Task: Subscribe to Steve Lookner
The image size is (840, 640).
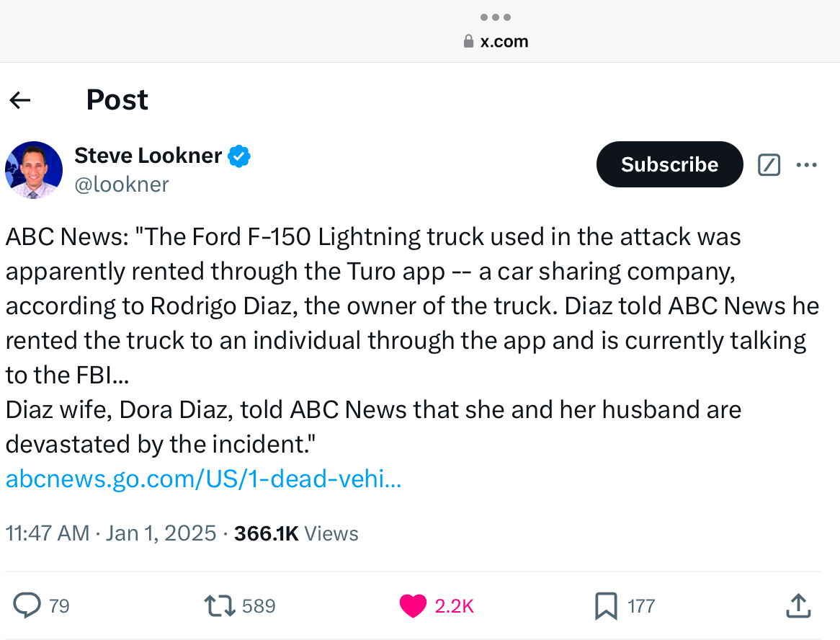Action: click(670, 164)
